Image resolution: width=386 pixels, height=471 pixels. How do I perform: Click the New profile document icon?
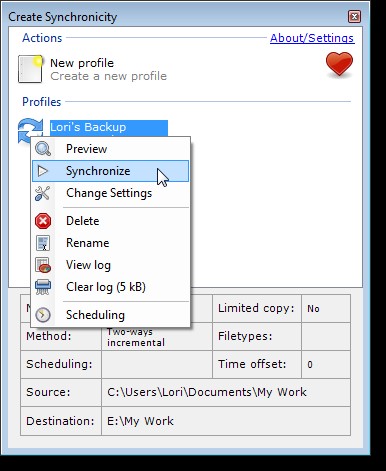pos(30,69)
